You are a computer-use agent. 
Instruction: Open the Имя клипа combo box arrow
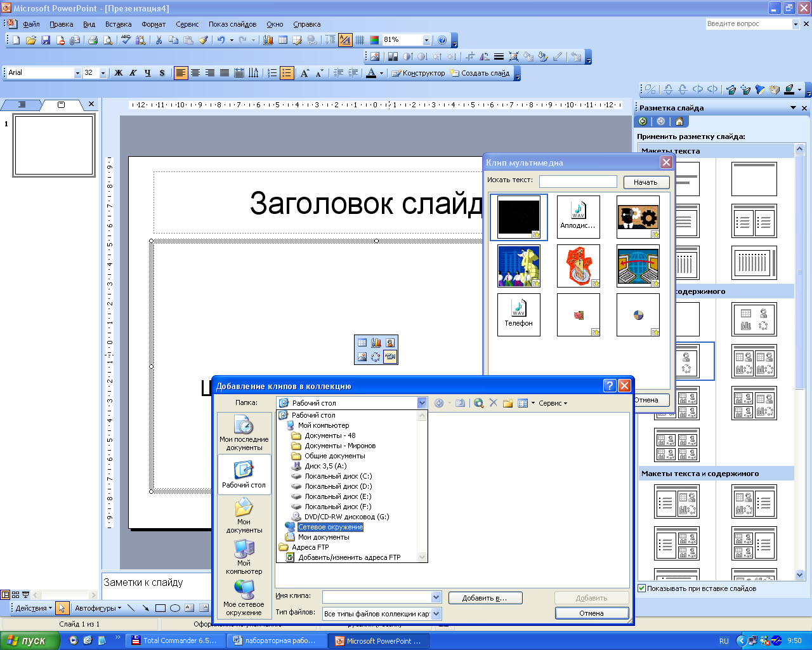[x=436, y=597]
